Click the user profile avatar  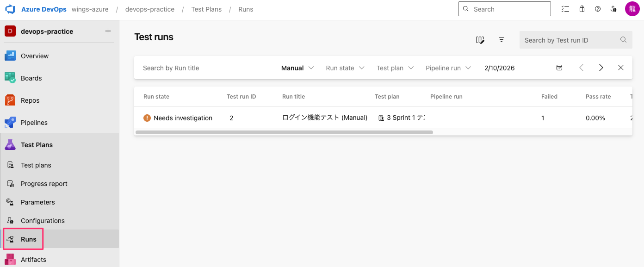click(x=632, y=9)
